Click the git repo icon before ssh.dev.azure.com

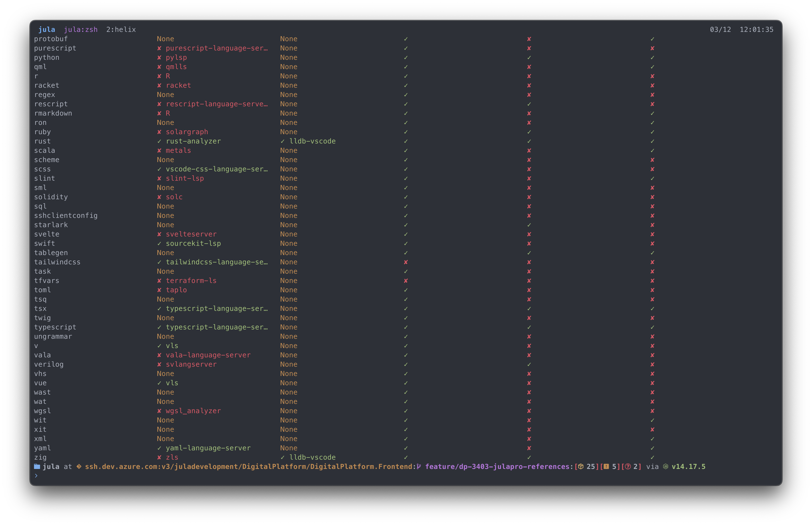(x=79, y=466)
